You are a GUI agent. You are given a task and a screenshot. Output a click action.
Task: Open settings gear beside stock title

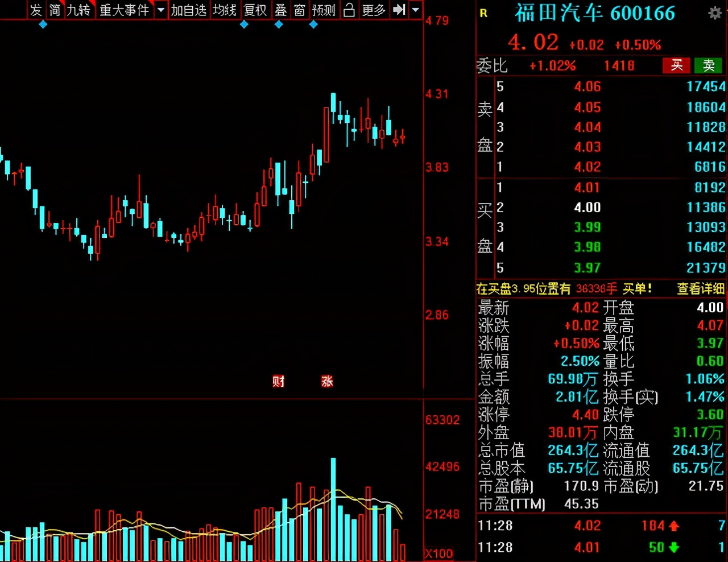[x=715, y=13]
